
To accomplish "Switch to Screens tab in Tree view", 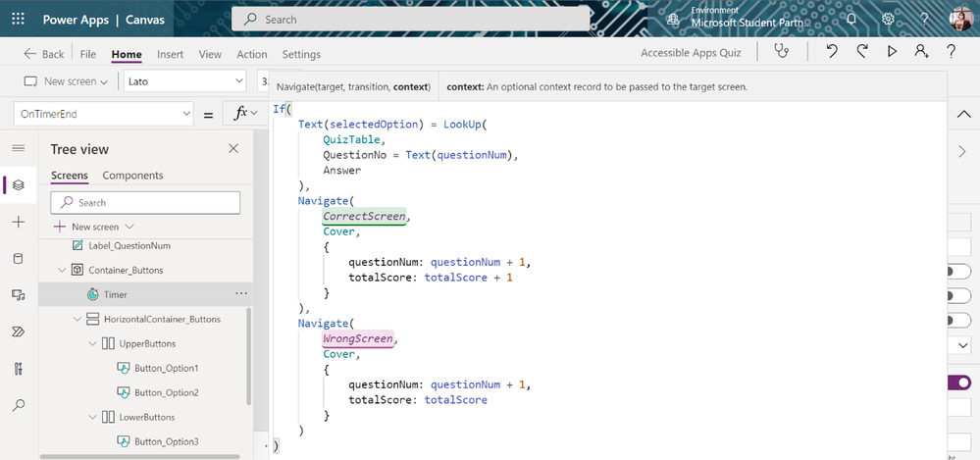I will (70, 176).
